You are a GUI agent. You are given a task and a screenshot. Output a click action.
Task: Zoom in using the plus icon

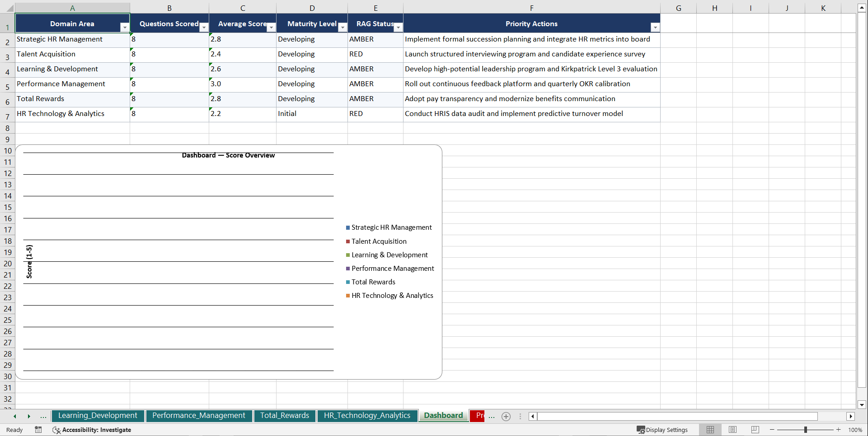(838, 430)
